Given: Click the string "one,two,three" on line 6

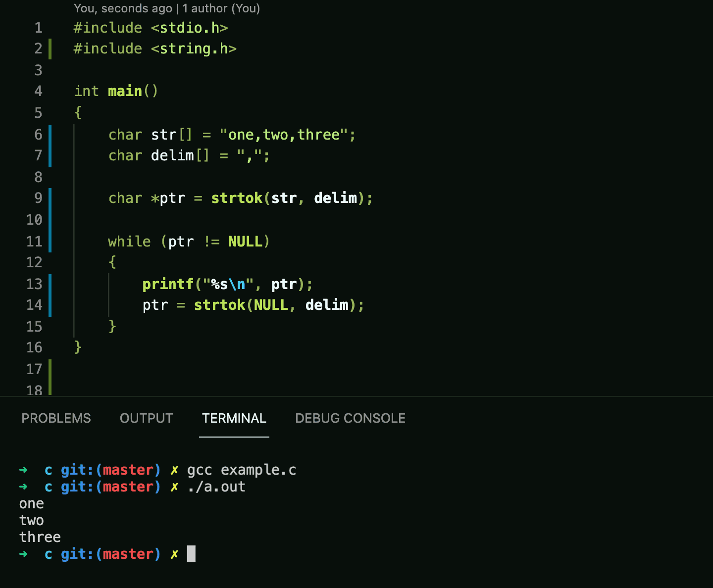Looking at the screenshot, I should pyautogui.click(x=286, y=134).
